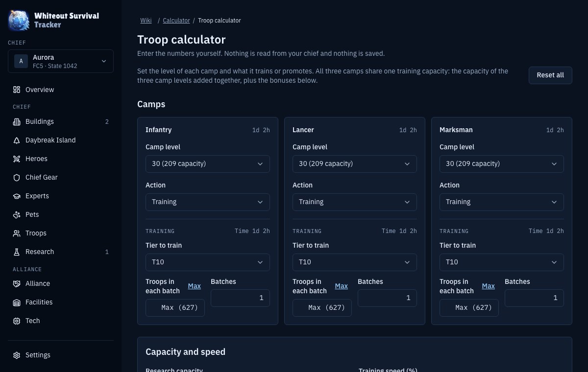Open the Buildings menu item
The height and width of the screenshot is (372, 588).
pos(61,121)
